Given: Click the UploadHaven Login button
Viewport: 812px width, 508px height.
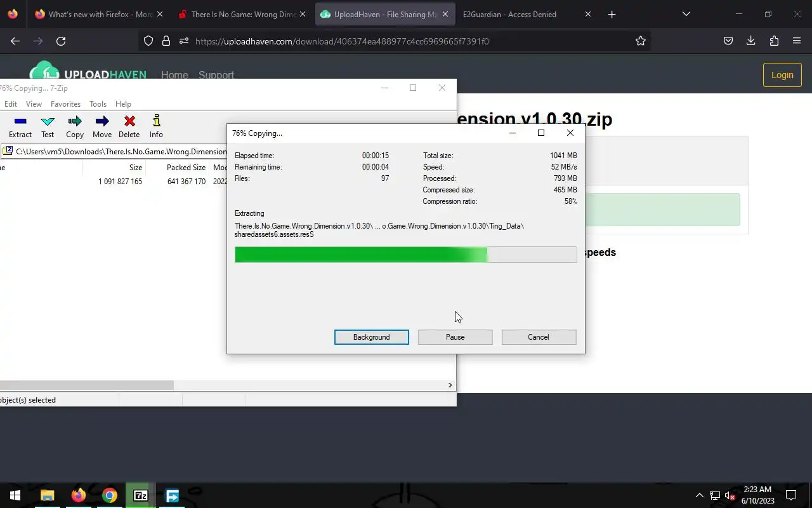Looking at the screenshot, I should 782,75.
